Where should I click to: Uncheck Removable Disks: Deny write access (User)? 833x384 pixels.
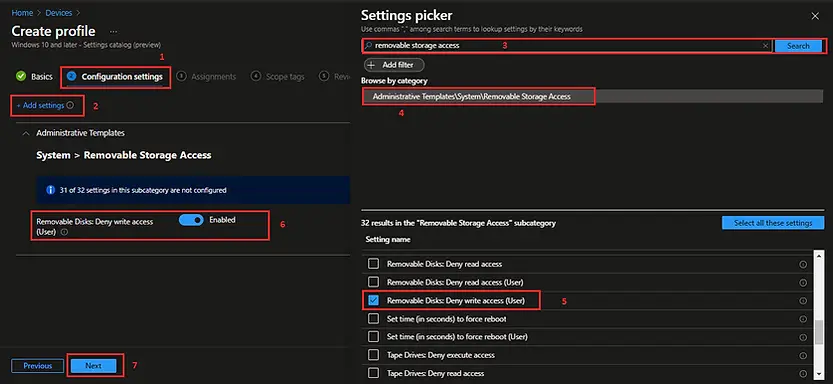[373, 301]
